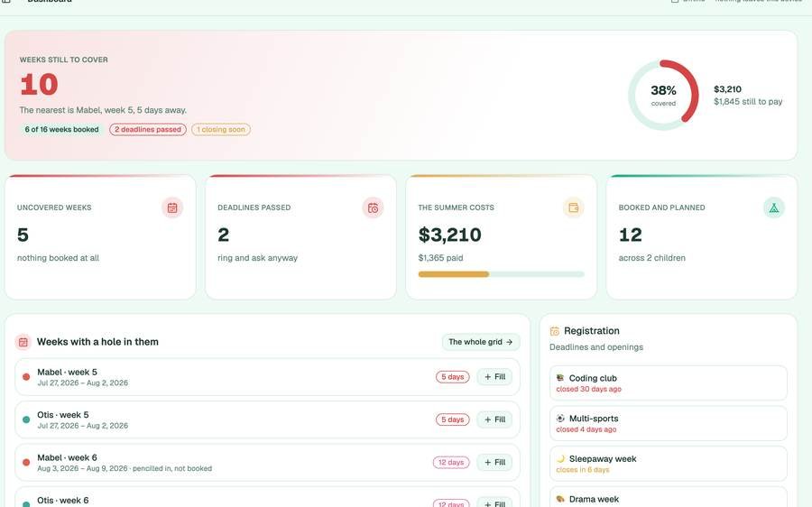The image size is (812, 507).
Task: Click 'nothing booked at all' text
Action: [58, 258]
